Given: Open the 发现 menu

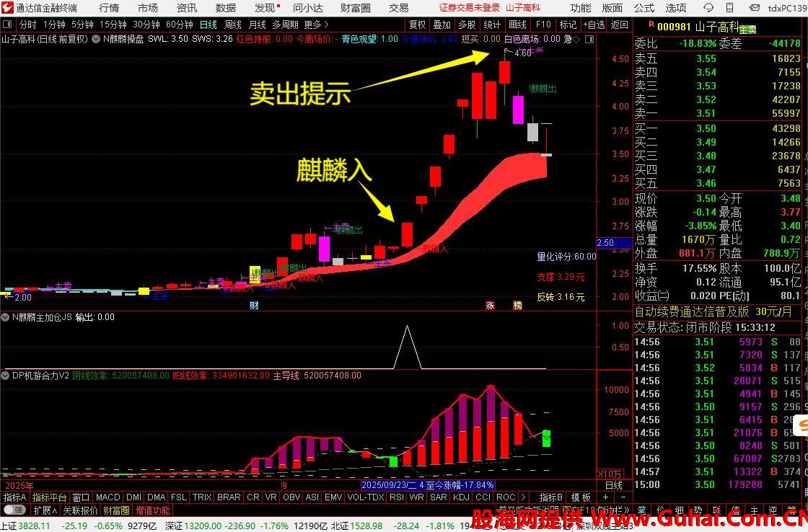Looking at the screenshot, I should click(266, 8).
